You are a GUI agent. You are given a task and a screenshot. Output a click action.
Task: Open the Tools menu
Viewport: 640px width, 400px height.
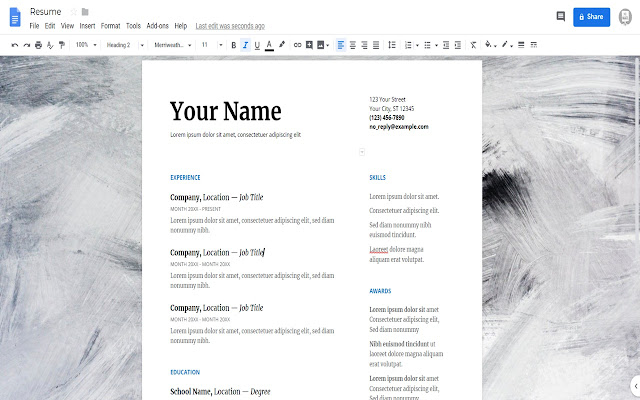click(x=133, y=26)
